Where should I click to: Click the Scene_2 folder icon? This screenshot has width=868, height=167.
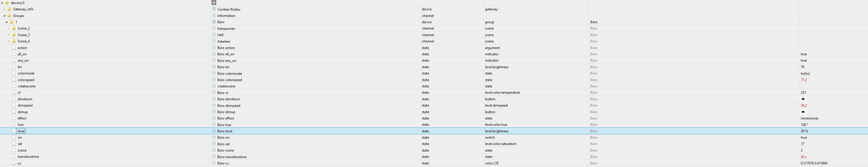pyautogui.click(x=14, y=28)
